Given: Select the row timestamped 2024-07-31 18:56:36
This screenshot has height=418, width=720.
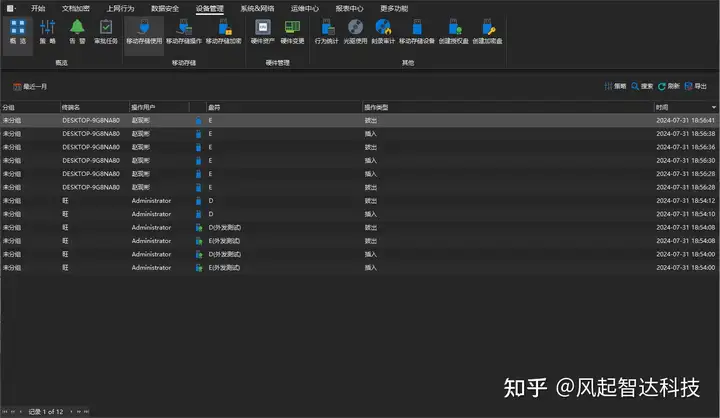Looking at the screenshot, I should click(x=360, y=147).
